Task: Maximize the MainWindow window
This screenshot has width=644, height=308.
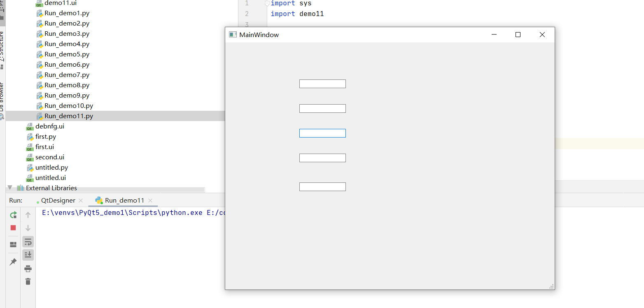Action: [518, 35]
